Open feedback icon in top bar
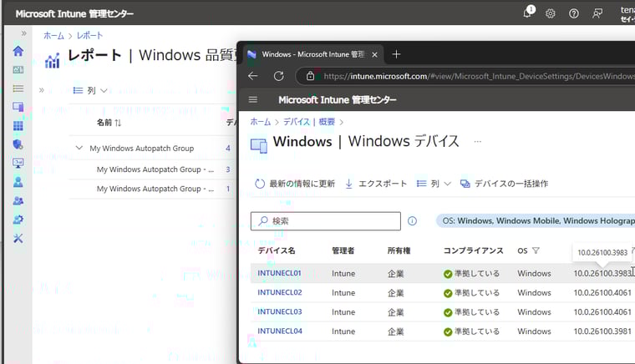Viewport: 635px width, 364px height. (x=597, y=13)
